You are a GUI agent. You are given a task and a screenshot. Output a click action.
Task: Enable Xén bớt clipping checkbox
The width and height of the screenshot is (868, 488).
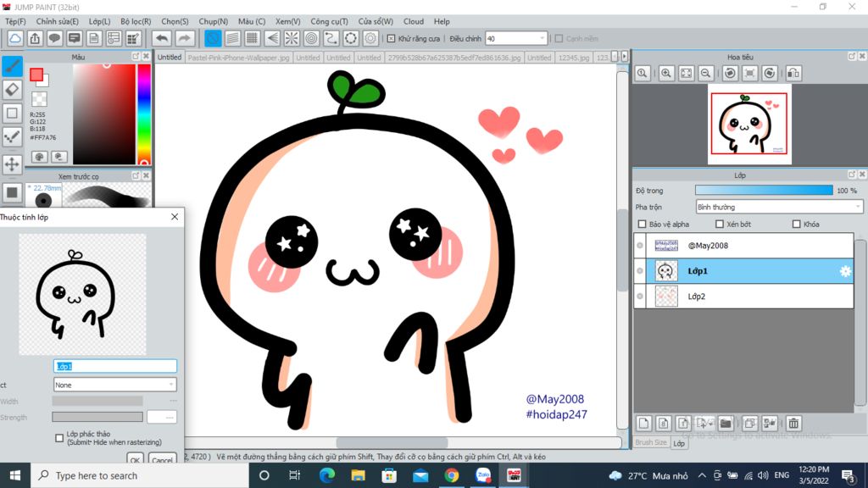(x=720, y=224)
